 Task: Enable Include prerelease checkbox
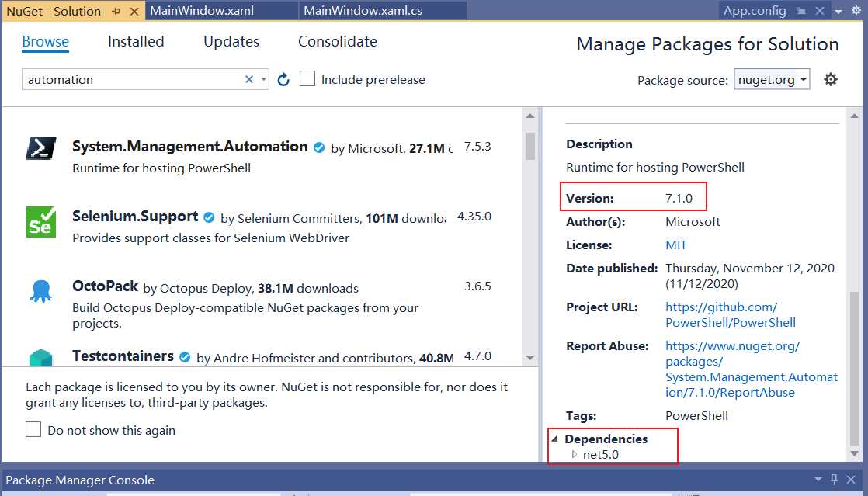point(307,78)
